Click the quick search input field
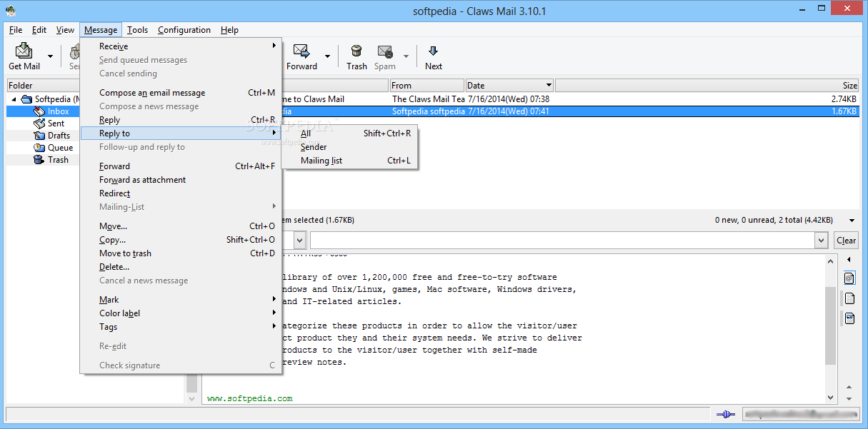Image resolution: width=868 pixels, height=429 pixels. pyautogui.click(x=562, y=241)
